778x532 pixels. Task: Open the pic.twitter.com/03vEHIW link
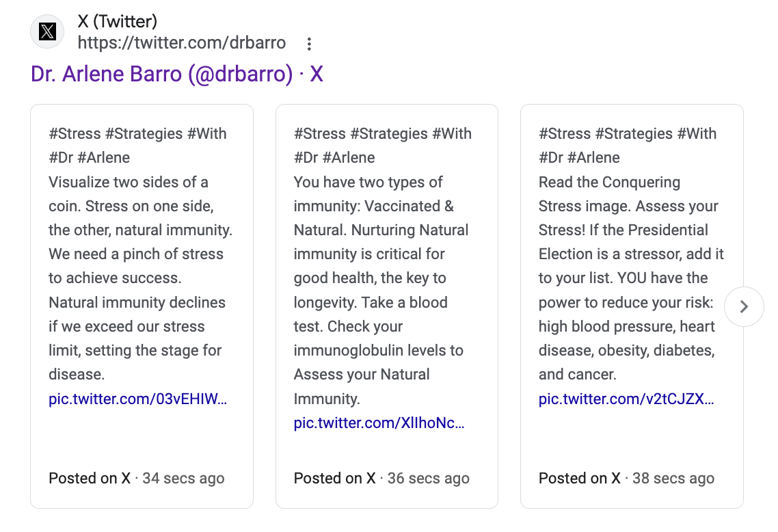[138, 399]
